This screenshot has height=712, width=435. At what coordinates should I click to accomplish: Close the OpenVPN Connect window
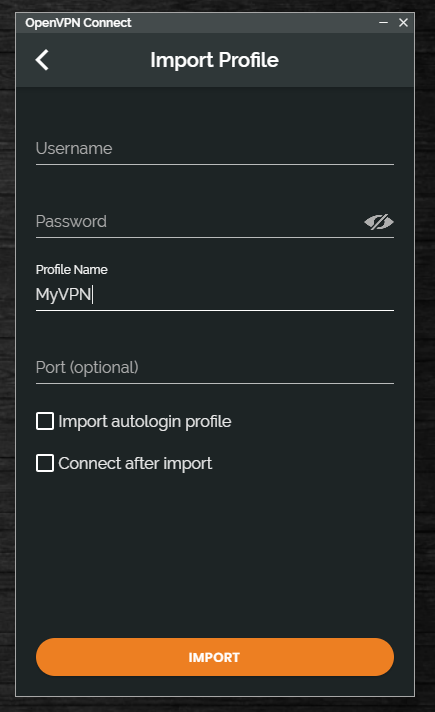403,22
